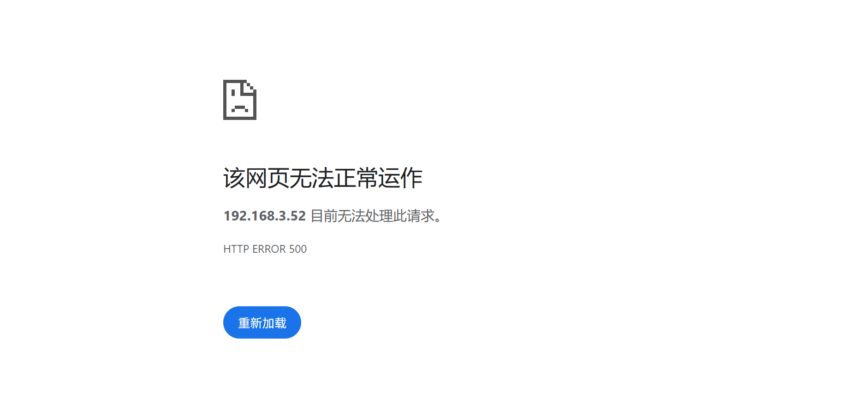Click the 该网页 characters starting the heading

click(256, 178)
